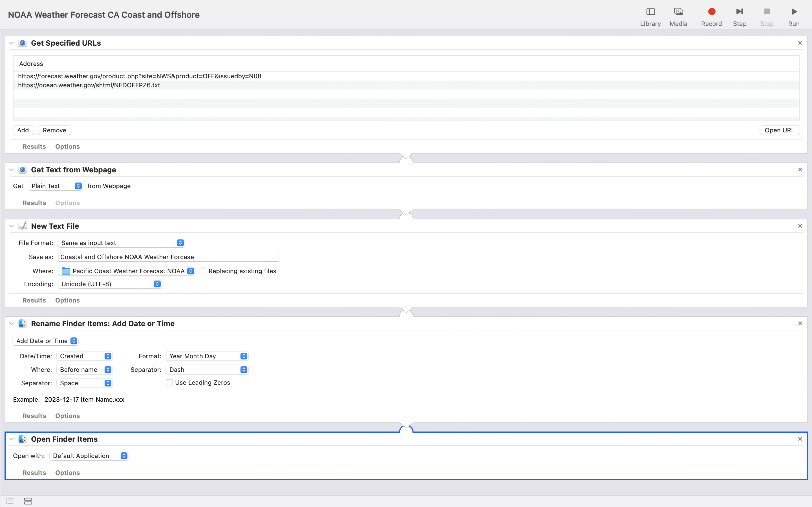Screen dimensions: 812x507
Task: Enable Use Leading Zeros checkbox
Action: tap(169, 383)
